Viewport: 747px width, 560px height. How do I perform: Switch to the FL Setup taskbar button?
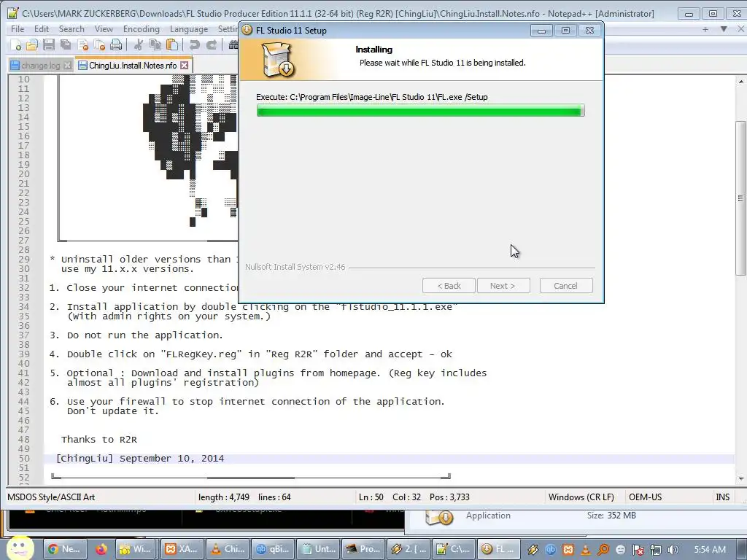tap(499, 549)
